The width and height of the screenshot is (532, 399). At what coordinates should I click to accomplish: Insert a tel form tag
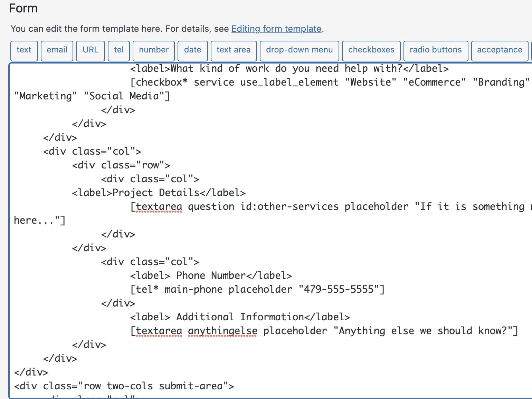[119, 51]
